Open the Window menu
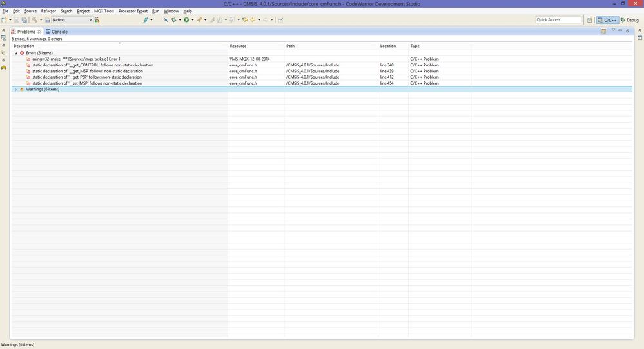Image resolution: width=644 pixels, height=349 pixels. point(171,11)
